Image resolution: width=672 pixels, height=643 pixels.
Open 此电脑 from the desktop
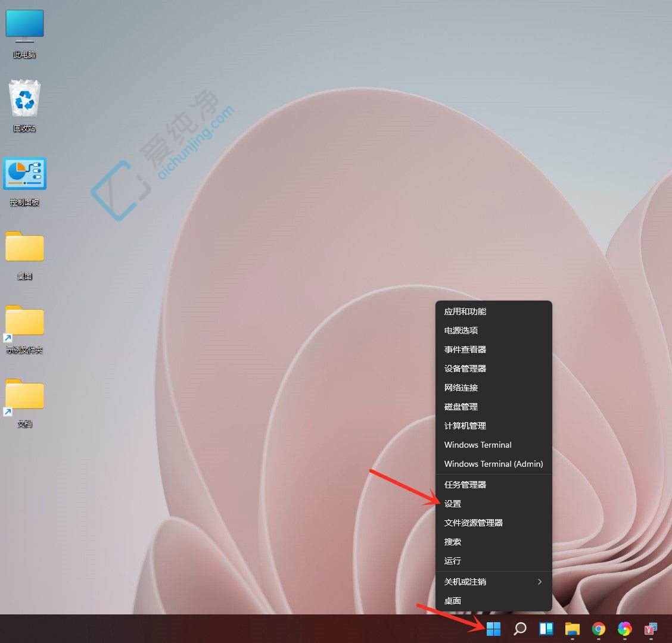pyautogui.click(x=24, y=25)
